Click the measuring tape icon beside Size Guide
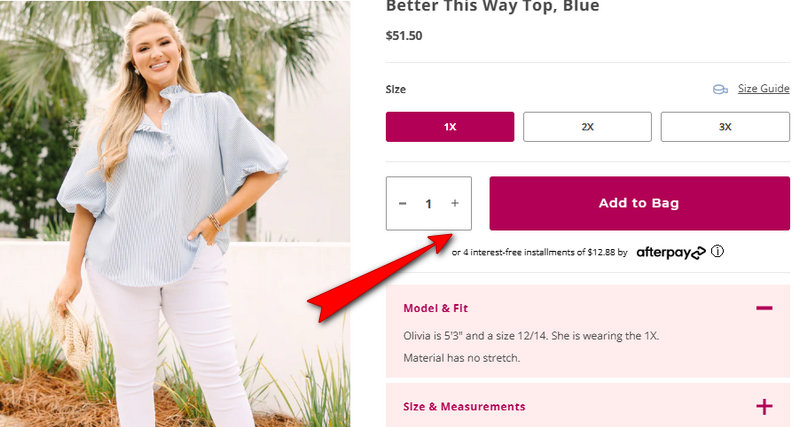This screenshot has height=427, width=800. pyautogui.click(x=720, y=90)
